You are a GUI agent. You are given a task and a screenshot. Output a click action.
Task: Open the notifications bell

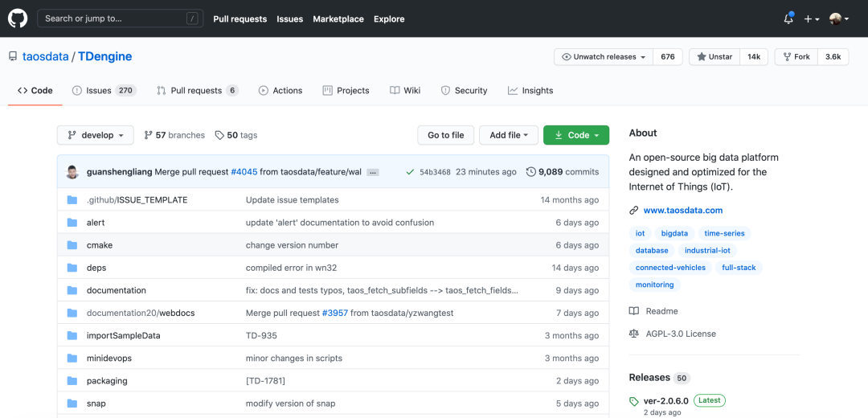coord(788,19)
